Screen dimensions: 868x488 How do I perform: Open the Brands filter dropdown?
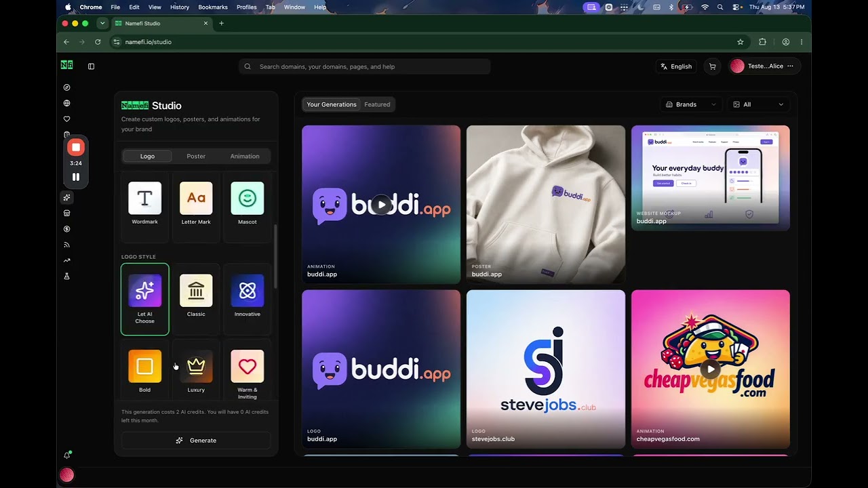click(x=691, y=104)
